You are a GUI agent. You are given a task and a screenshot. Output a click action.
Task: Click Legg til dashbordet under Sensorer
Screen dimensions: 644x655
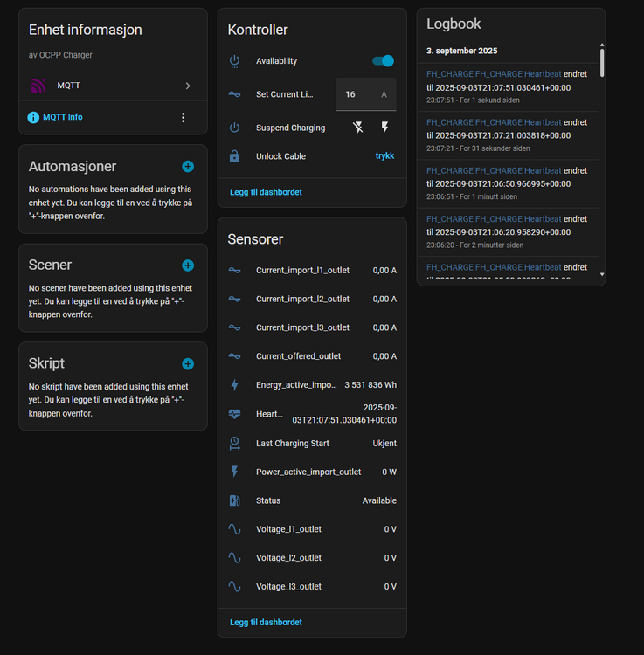[x=266, y=623]
